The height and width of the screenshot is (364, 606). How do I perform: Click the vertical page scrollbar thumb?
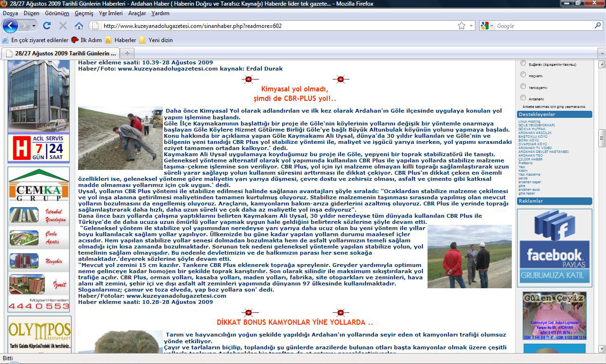pos(602,138)
